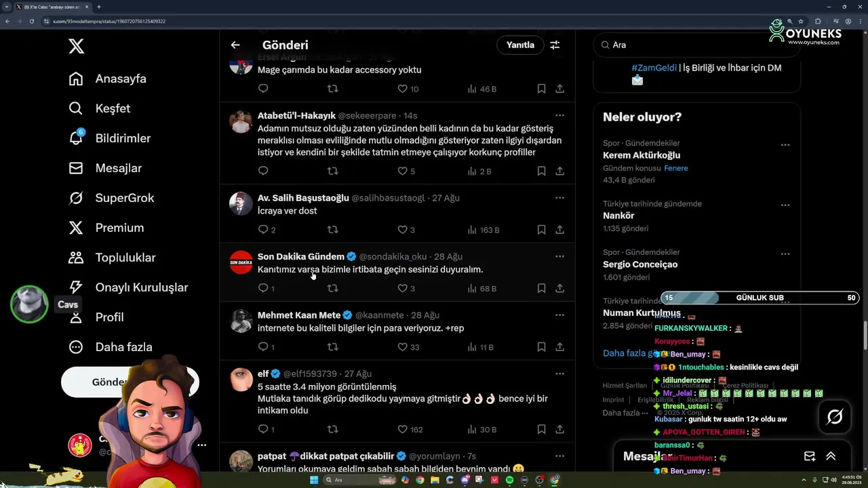Open more options on Av. Salih's reply
The width and height of the screenshot is (868, 488).
click(559, 198)
